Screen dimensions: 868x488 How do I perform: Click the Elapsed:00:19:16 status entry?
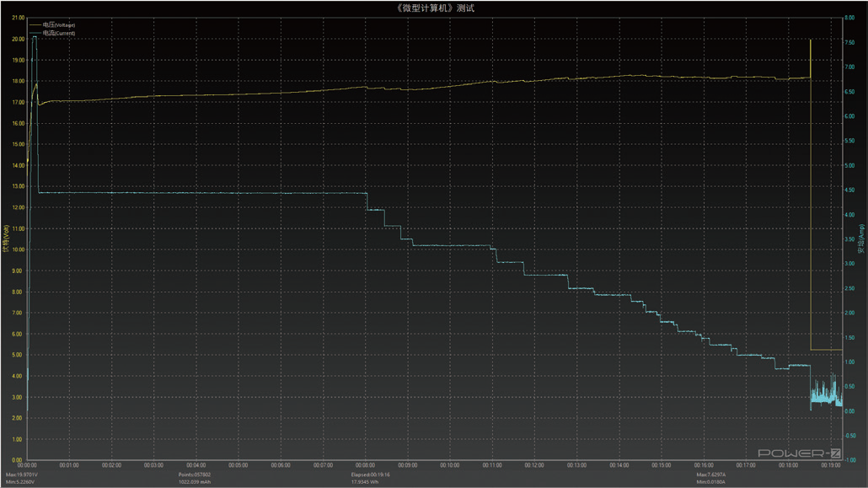[x=370, y=475]
